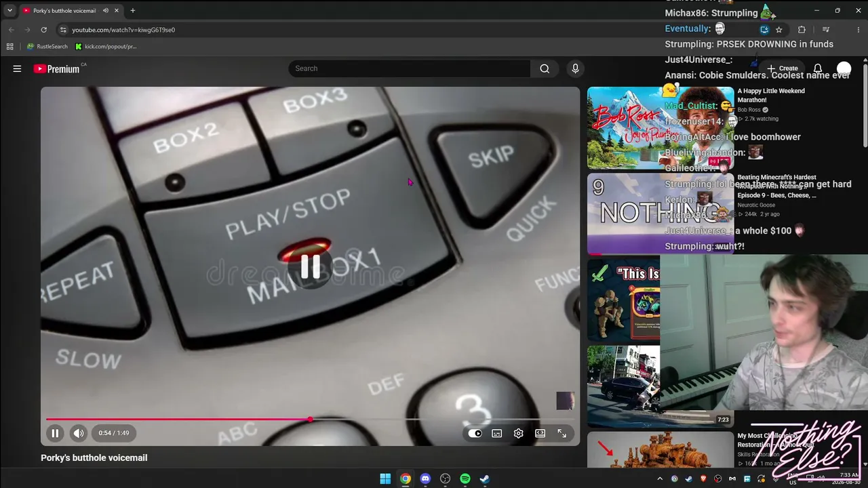Click the large pause overlay on the video
The height and width of the screenshot is (488, 868).
[310, 266]
